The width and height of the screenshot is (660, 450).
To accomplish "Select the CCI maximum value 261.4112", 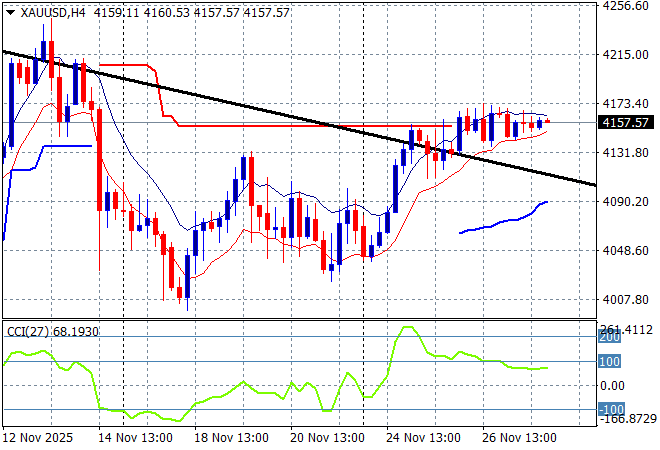I will click(625, 330).
